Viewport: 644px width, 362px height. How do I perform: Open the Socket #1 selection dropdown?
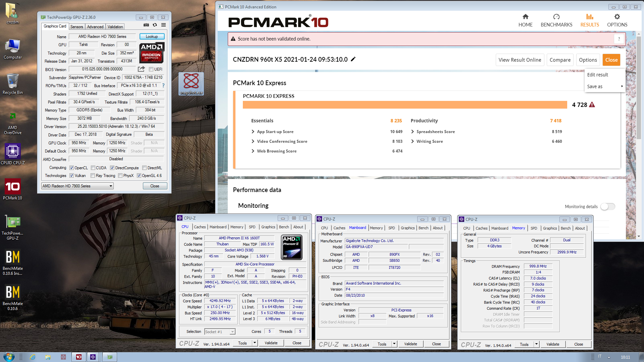click(220, 332)
